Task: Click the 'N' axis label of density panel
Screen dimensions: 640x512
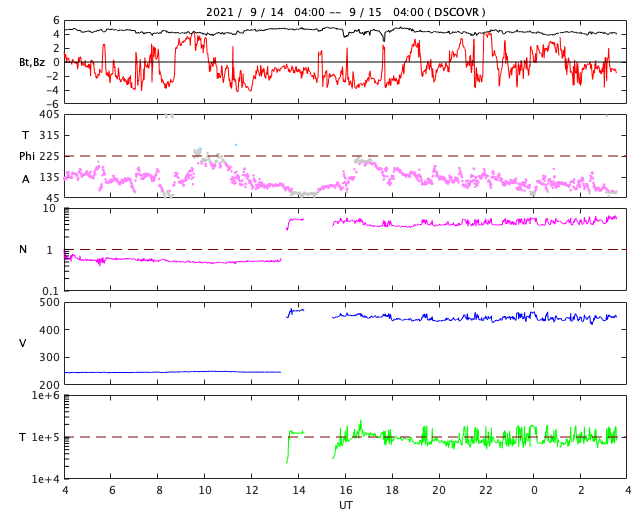Action: pos(23,249)
